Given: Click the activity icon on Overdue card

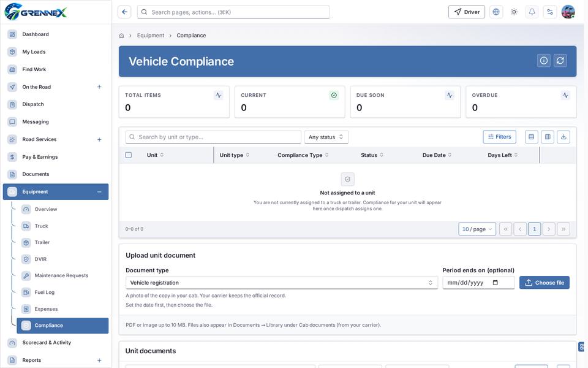Looking at the screenshot, I should (565, 96).
